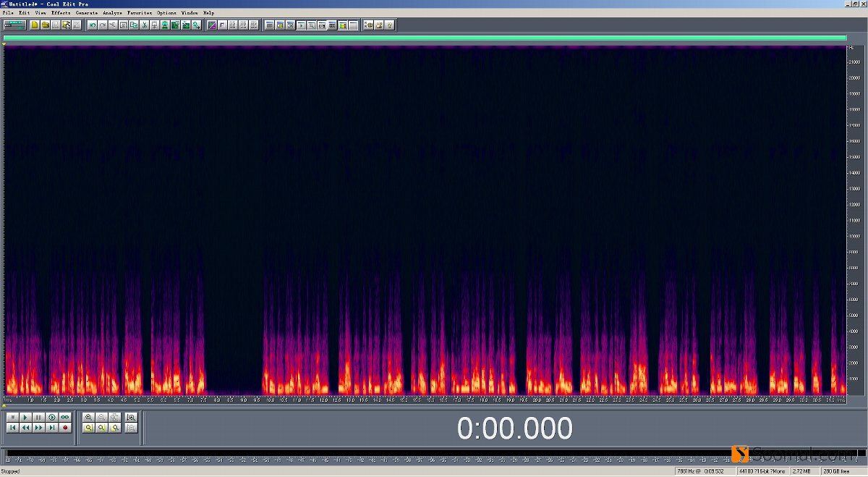Screen dimensions: 868x477
Task: Click the green horizontal display range bar
Action: point(424,38)
